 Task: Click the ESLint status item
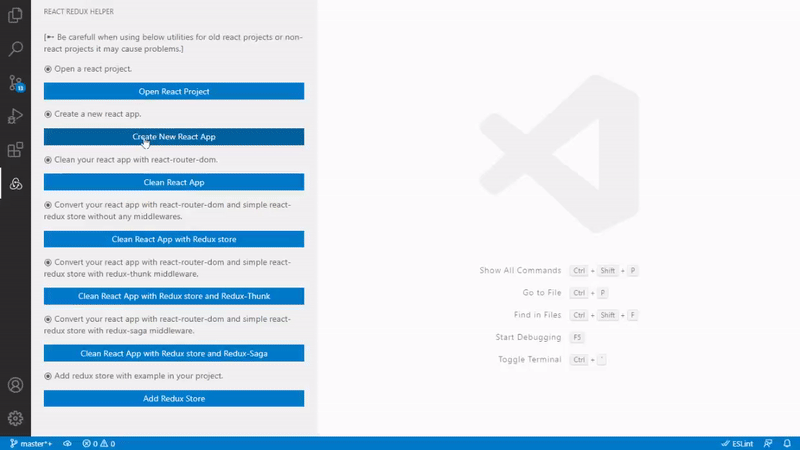pyautogui.click(x=737, y=443)
